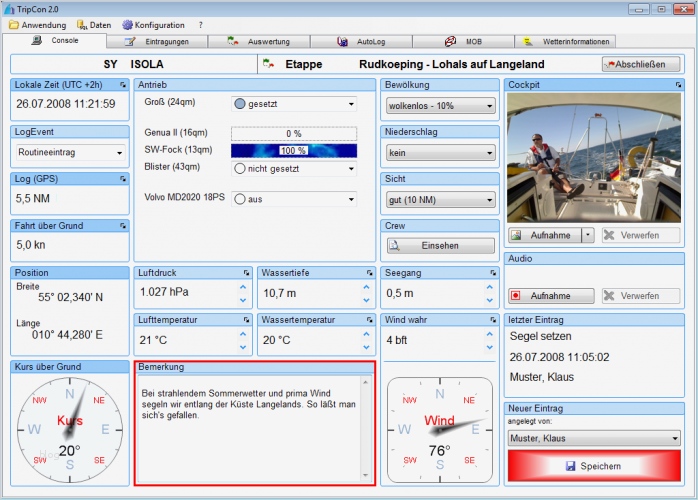Image resolution: width=698 pixels, height=500 pixels.
Task: Decrease the Wassertiefe value
Action: click(x=366, y=300)
